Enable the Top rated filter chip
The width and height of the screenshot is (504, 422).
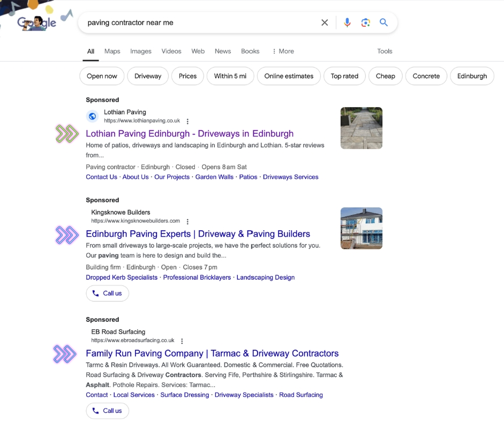(344, 76)
